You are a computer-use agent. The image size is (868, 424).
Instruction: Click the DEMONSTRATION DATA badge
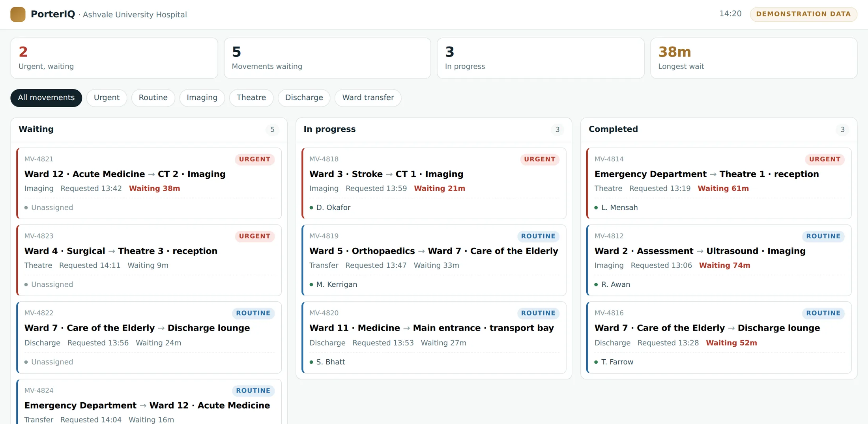click(803, 14)
